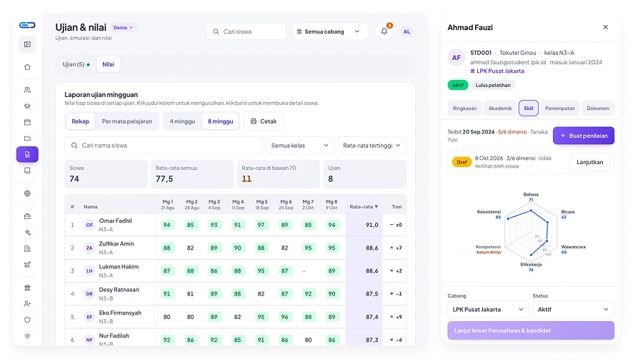
Task: Open the Semua kelas filter dropdown
Action: coord(300,146)
